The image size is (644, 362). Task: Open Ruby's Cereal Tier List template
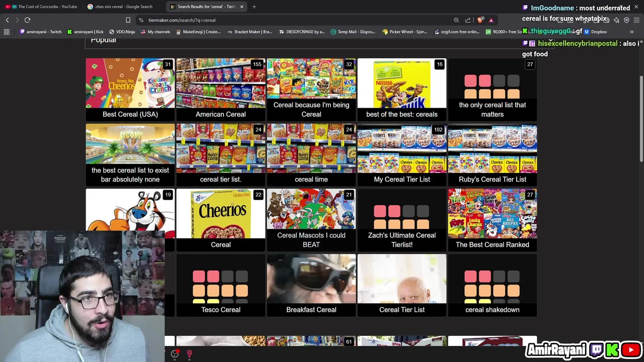coord(492,155)
